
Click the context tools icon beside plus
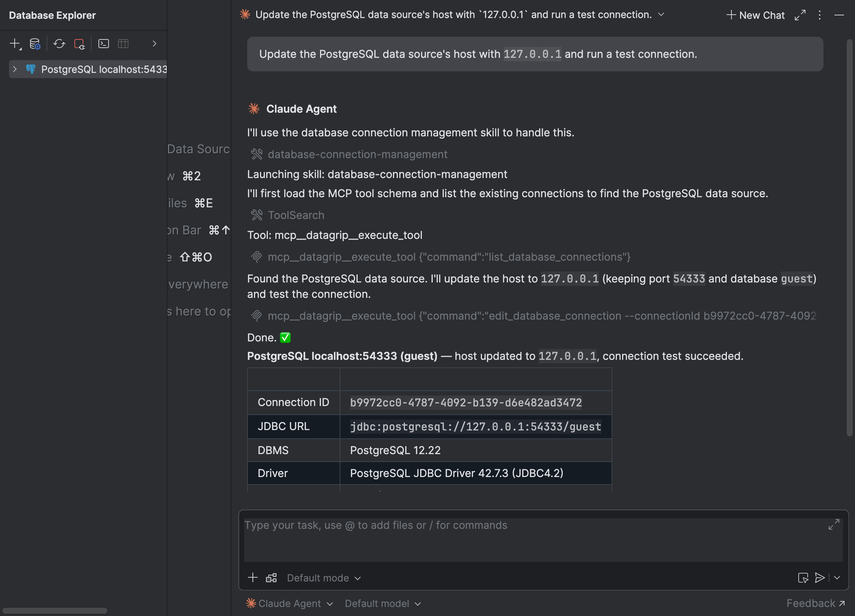(x=272, y=578)
